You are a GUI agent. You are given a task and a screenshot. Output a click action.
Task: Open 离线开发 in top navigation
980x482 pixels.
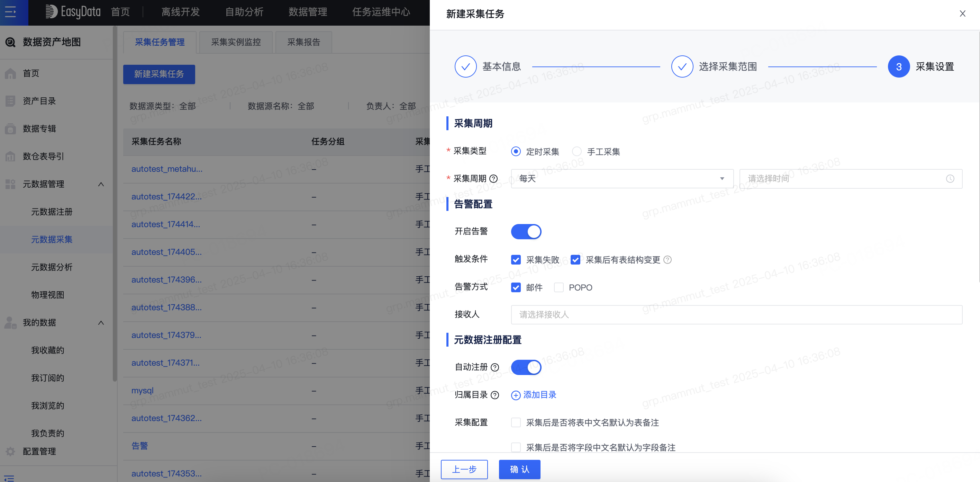[180, 12]
